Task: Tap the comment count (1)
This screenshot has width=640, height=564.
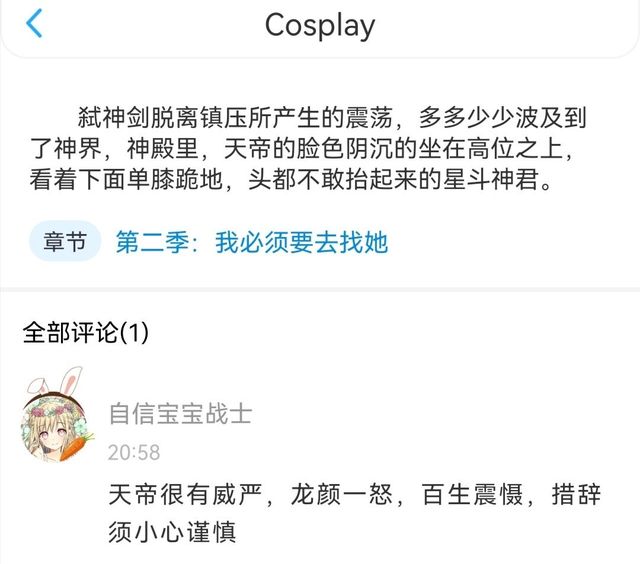Action: pyautogui.click(x=133, y=332)
